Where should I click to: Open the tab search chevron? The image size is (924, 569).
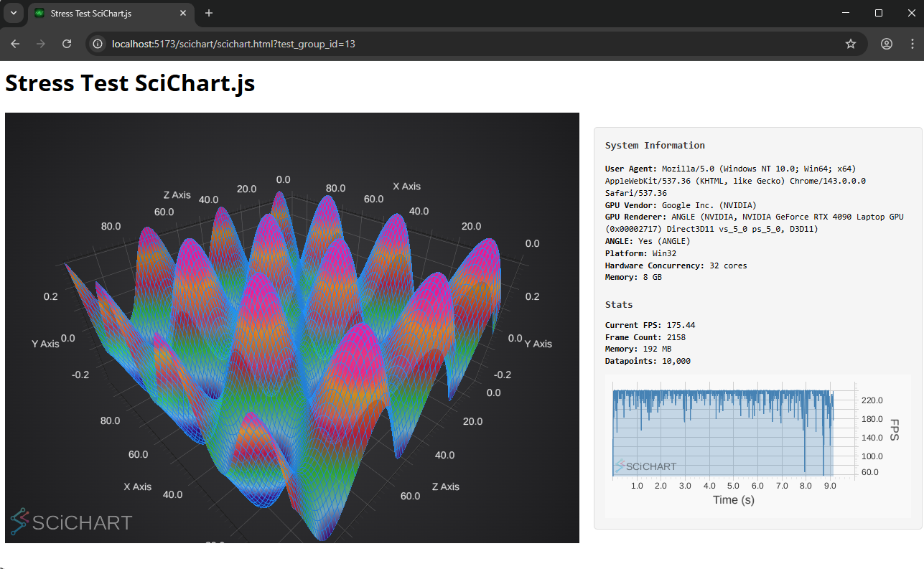[13, 13]
